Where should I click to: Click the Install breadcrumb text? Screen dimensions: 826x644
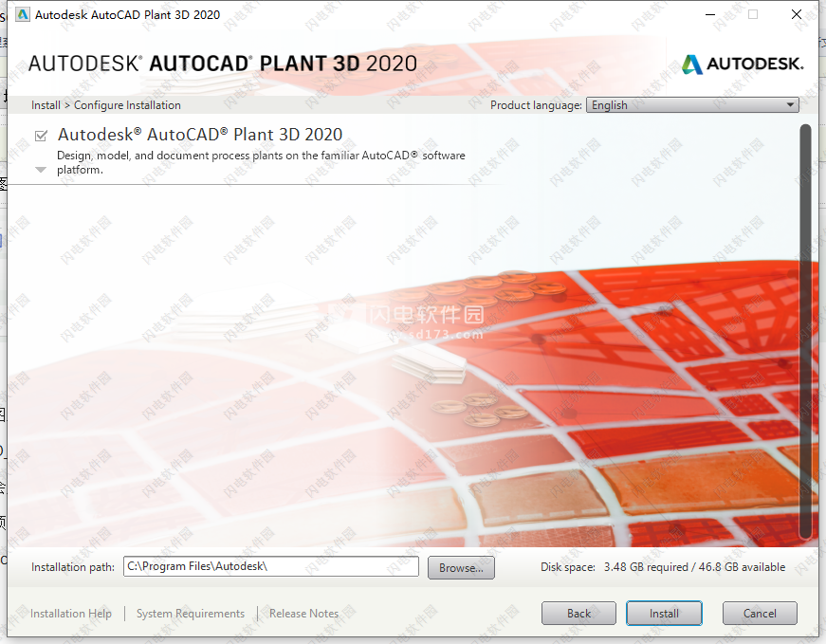46,105
